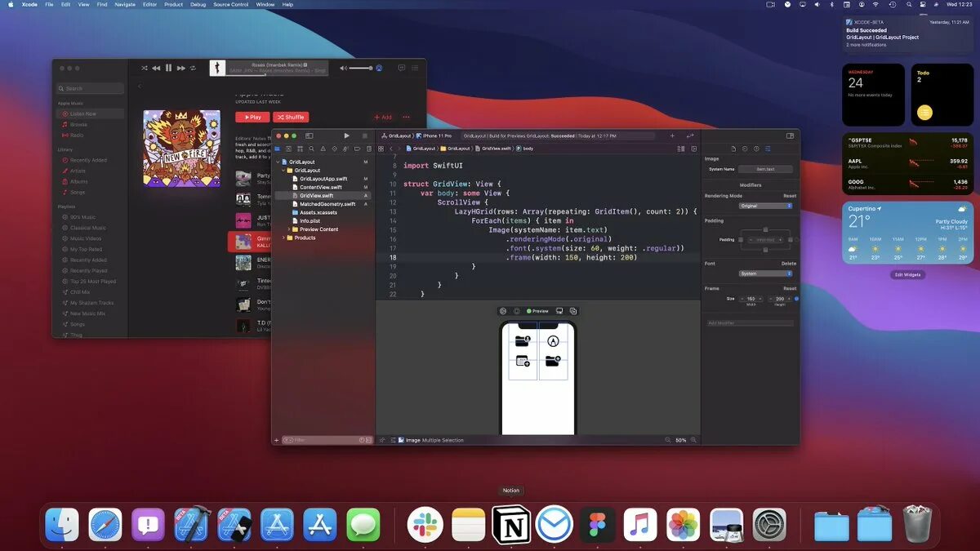Reset the Rendering Mode modifier

pos(790,196)
